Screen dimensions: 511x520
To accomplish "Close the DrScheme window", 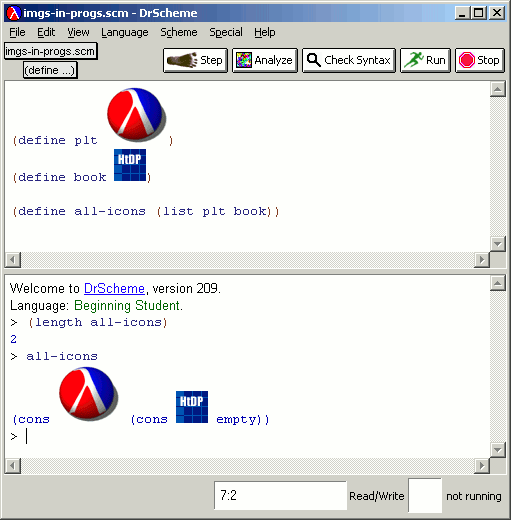I will tap(497, 13).
